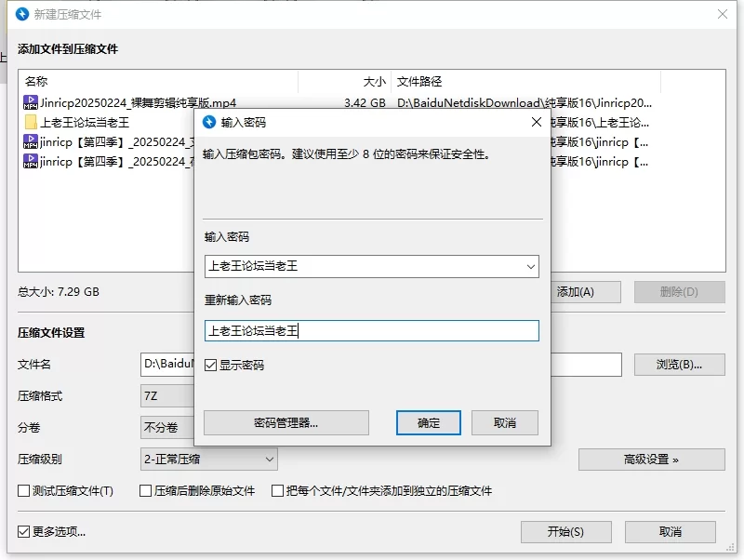Enable 压缩后删除原始文件 checkbox

146,491
